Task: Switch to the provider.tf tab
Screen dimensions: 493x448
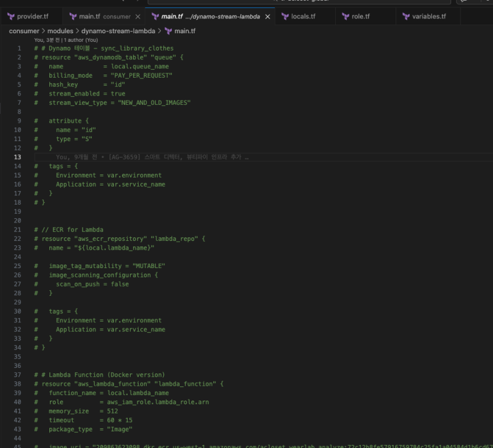Action: click(32, 16)
